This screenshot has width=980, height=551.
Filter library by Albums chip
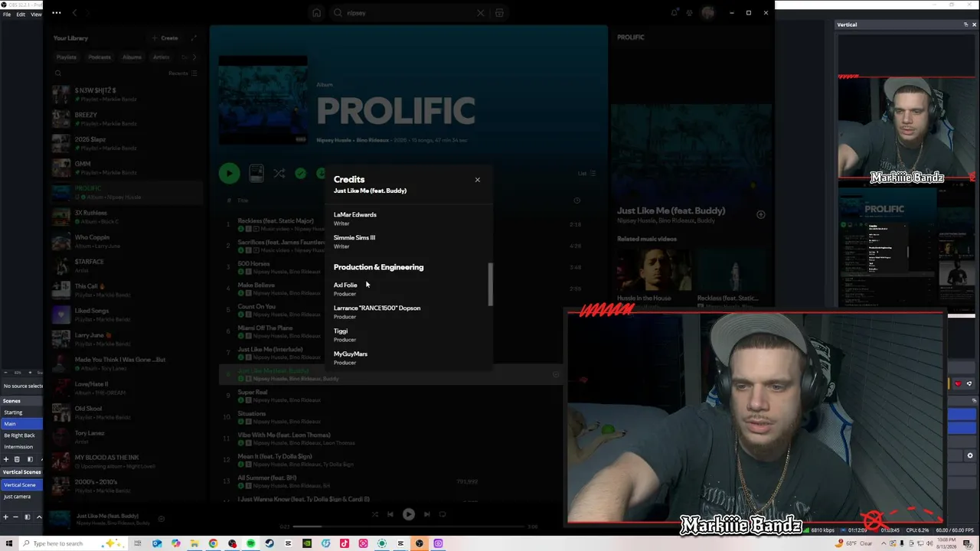coord(132,57)
